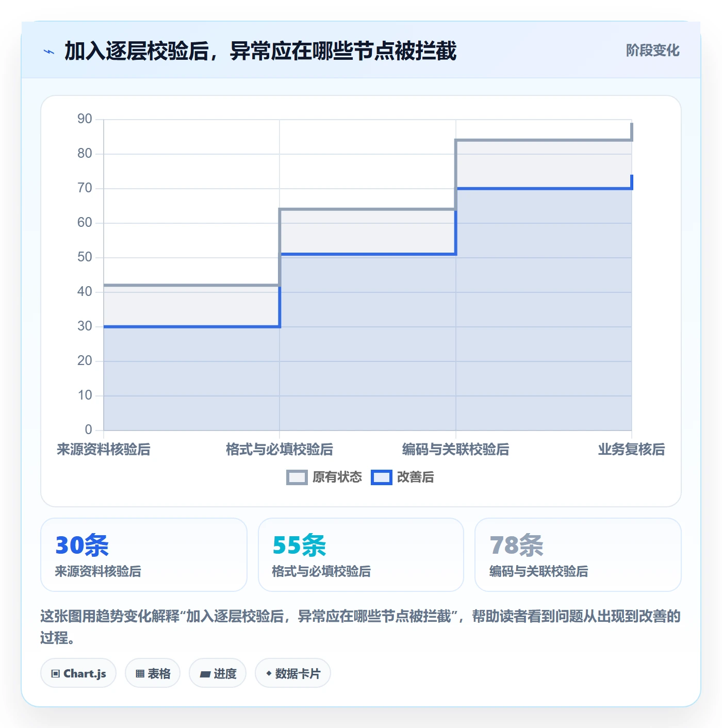
Task: Click the 表格 chip grid icon
Action: click(140, 673)
